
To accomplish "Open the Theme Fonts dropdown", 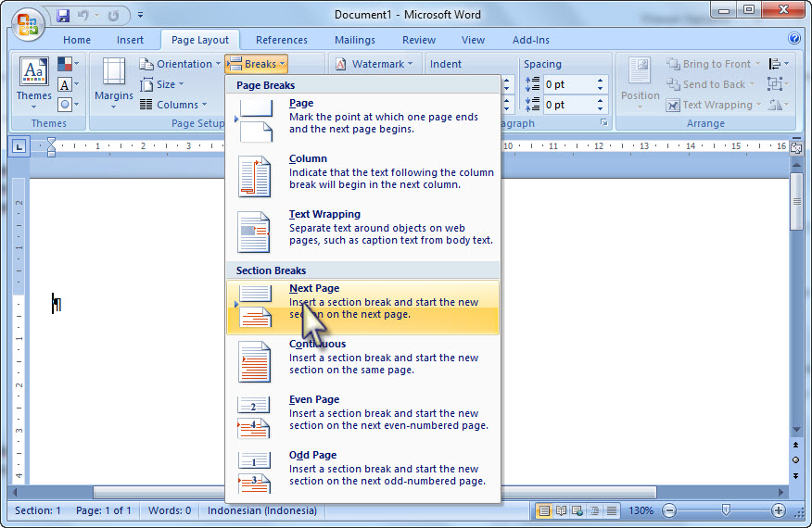I will tap(69, 84).
